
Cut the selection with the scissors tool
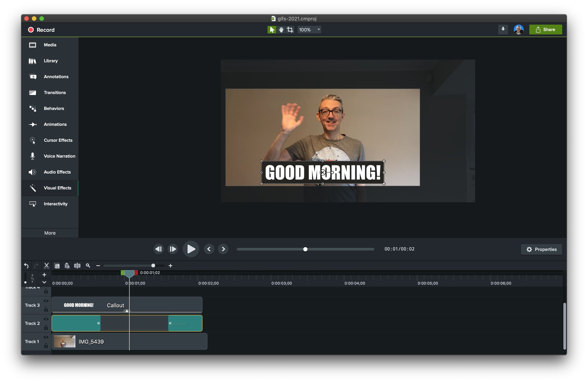(x=46, y=265)
